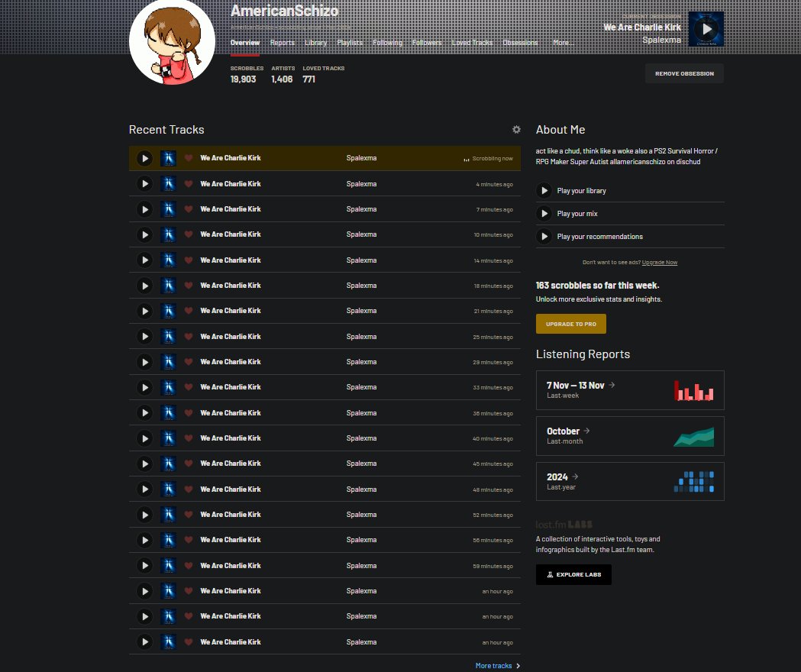Viewport: 801px width, 672px height.
Task: Open album art in the 4 minutes ago row
Action: (168, 184)
